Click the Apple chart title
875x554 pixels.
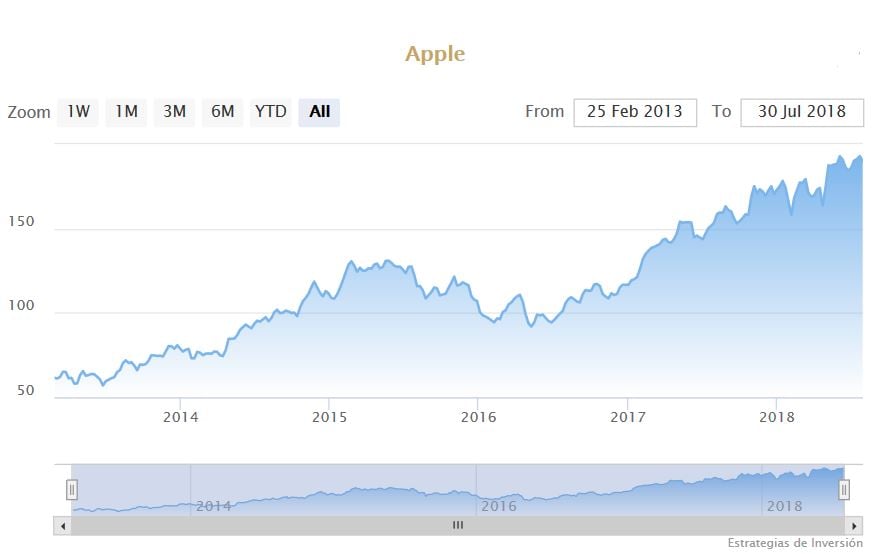coord(435,54)
